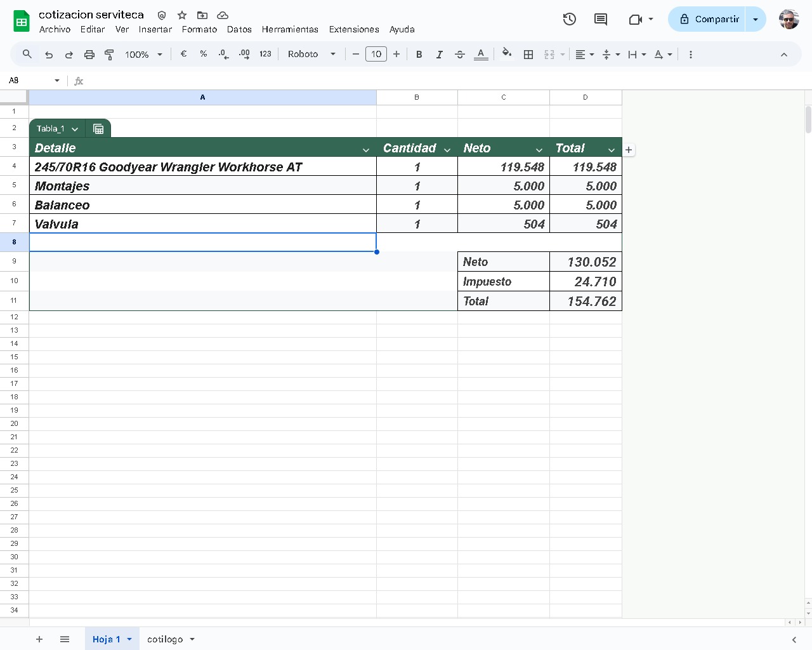
Task: Open the Google Sheets home icon
Action: 22,22
